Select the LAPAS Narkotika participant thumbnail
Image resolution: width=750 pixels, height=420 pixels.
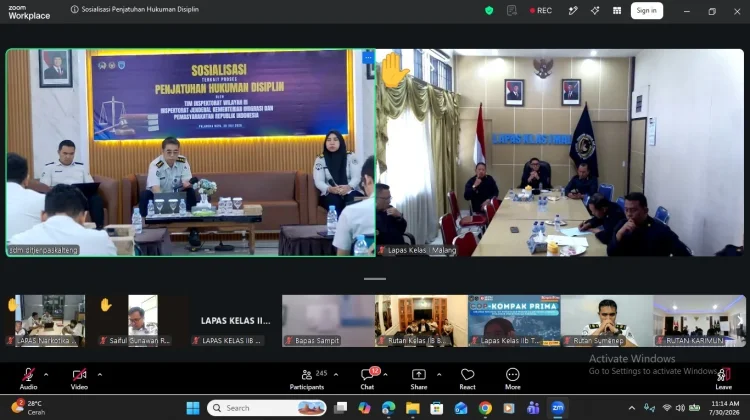[46, 321]
